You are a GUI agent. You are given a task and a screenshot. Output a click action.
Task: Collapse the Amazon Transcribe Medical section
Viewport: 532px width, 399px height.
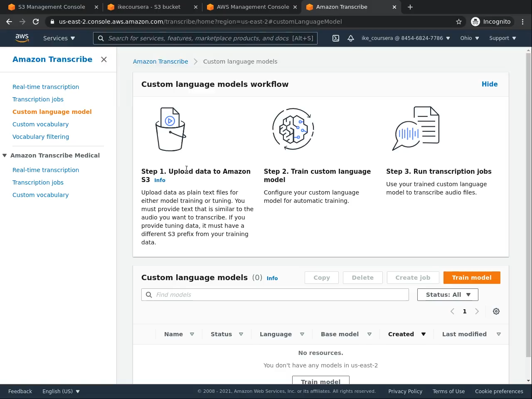coord(5,155)
